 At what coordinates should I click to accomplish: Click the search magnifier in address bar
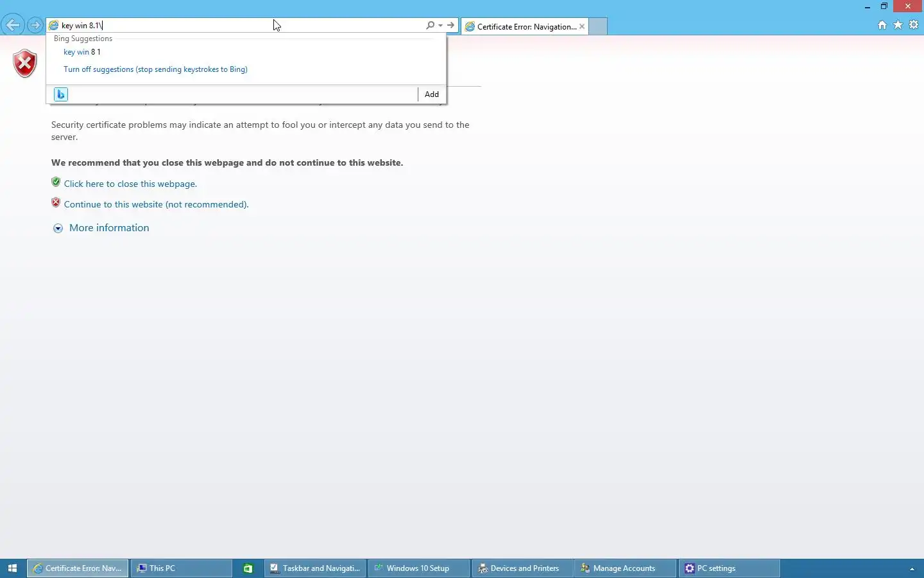[430, 25]
